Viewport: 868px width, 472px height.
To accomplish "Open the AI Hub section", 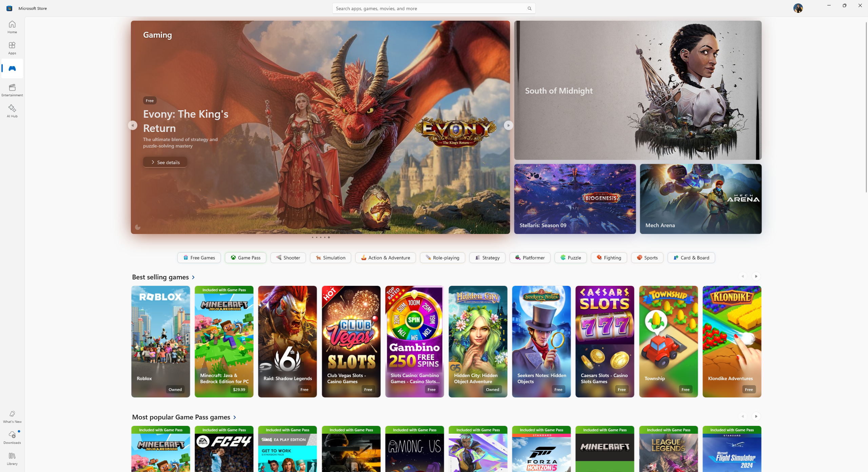I will 12,111.
